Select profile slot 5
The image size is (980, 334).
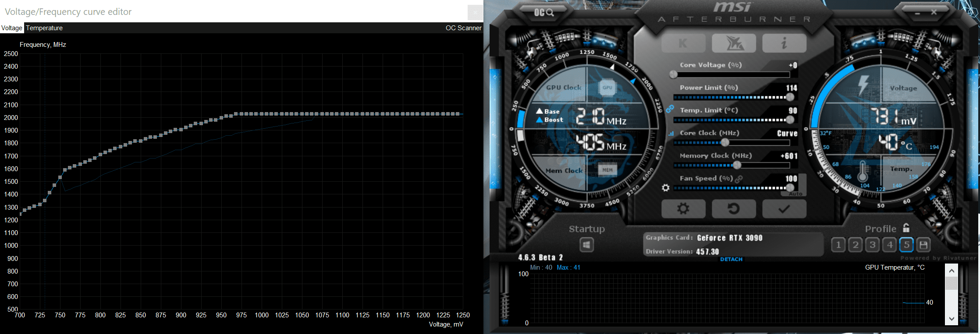pyautogui.click(x=907, y=245)
